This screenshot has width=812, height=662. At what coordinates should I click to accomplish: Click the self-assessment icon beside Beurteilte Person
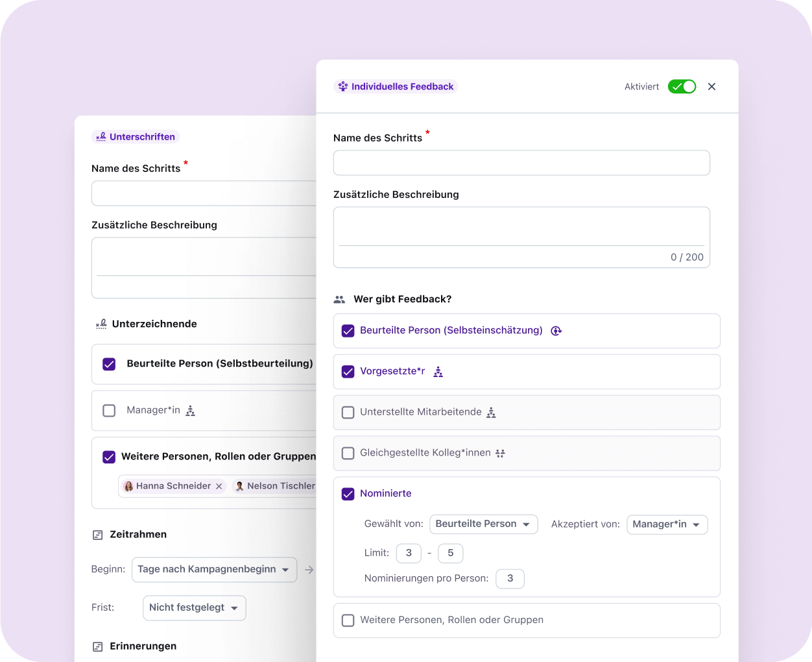[556, 331]
